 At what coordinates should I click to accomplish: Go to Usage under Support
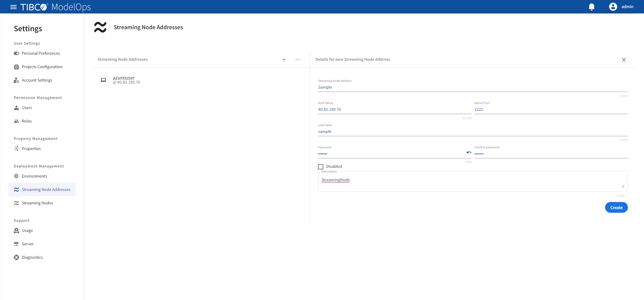coord(28,231)
